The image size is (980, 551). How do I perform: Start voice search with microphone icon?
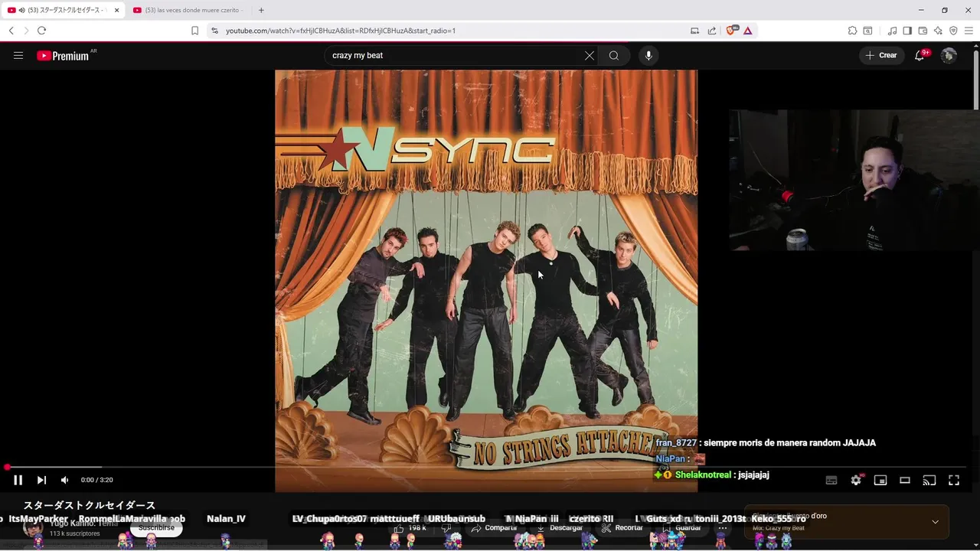[x=648, y=55]
